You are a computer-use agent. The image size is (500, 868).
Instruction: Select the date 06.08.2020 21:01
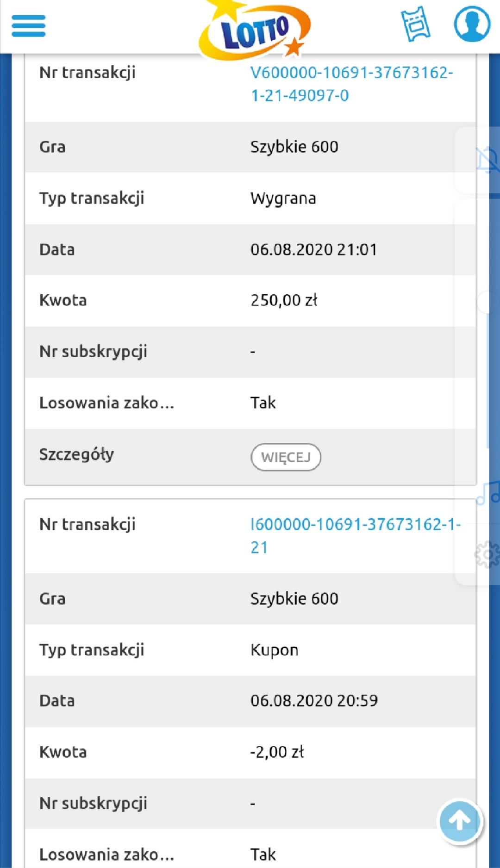[x=313, y=250]
